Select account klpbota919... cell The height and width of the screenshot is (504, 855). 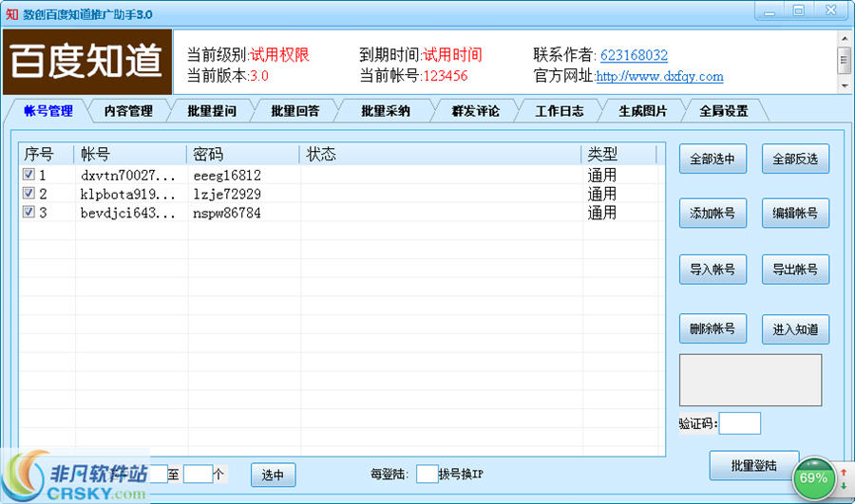[x=127, y=194]
